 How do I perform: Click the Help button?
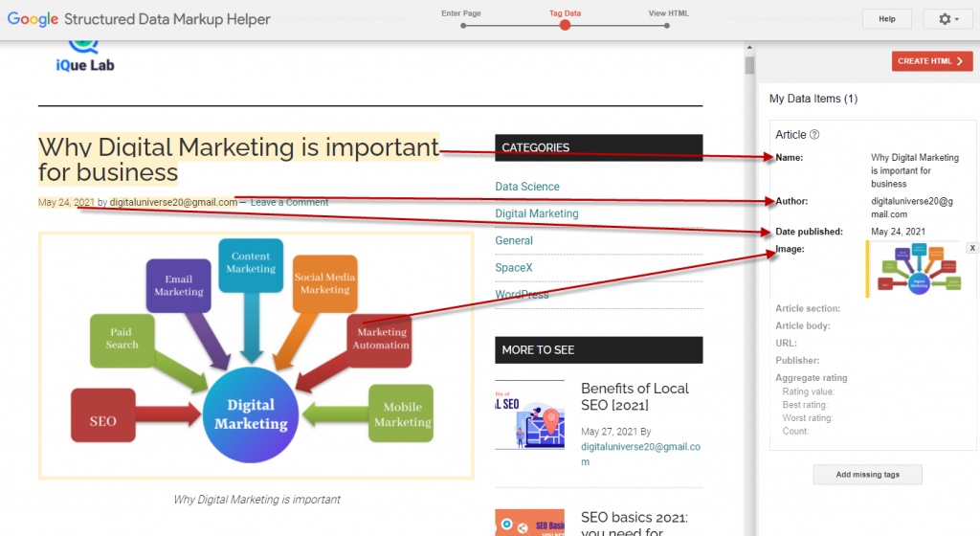click(x=886, y=19)
